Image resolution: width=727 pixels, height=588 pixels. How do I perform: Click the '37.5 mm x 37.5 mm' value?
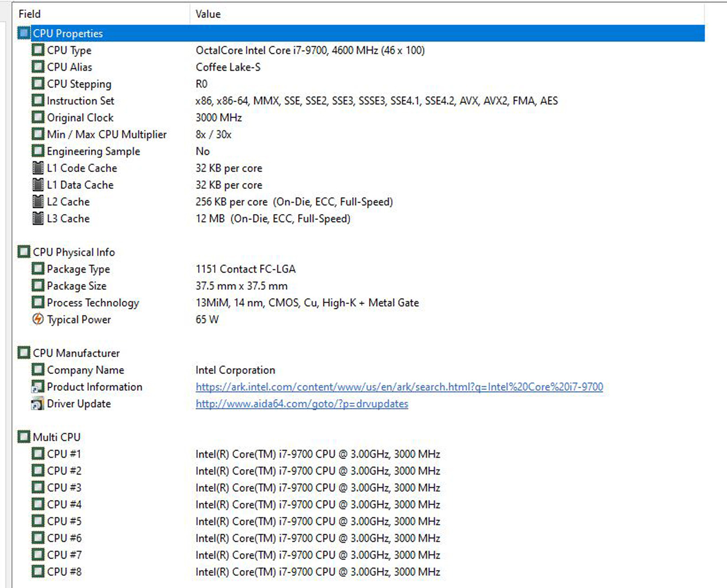(242, 285)
